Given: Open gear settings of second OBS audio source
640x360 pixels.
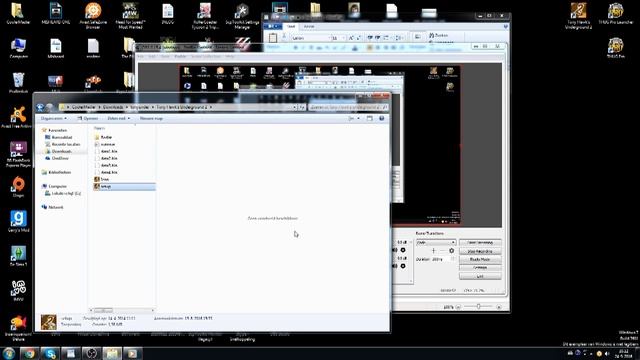Looking at the screenshot, I should (x=403, y=266).
